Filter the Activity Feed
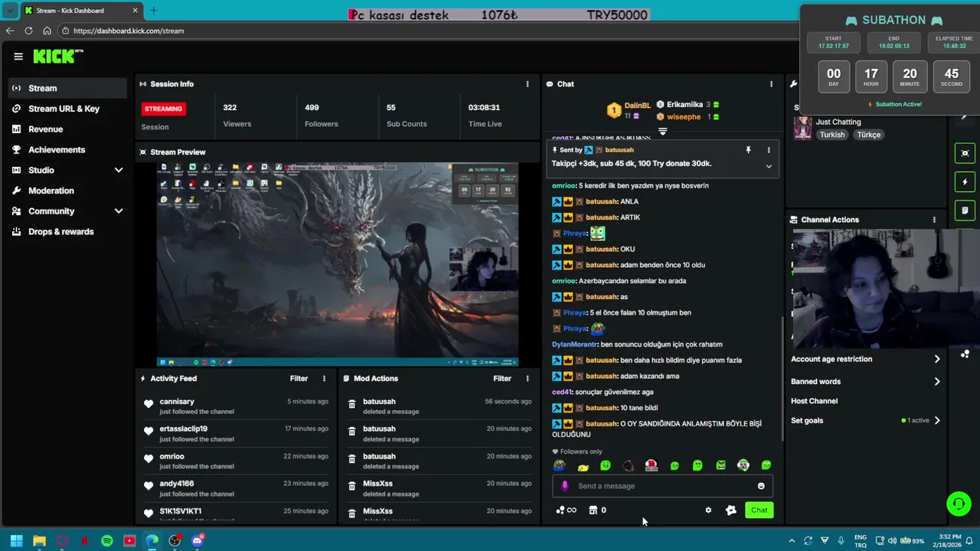 coord(299,378)
